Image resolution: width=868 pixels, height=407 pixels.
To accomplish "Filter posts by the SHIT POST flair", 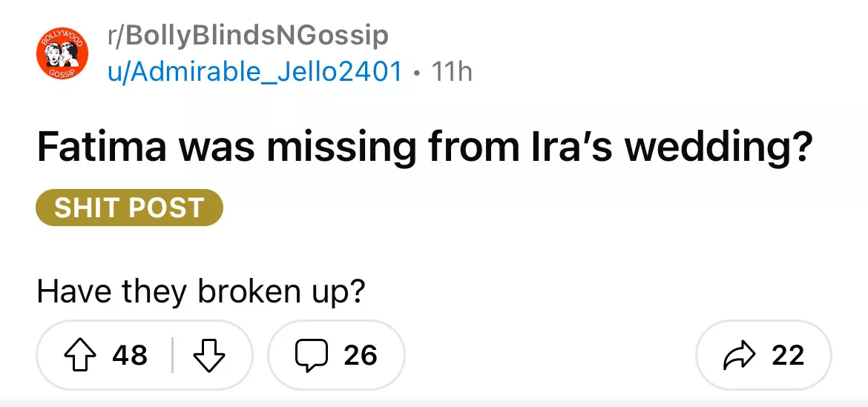I will 129,208.
